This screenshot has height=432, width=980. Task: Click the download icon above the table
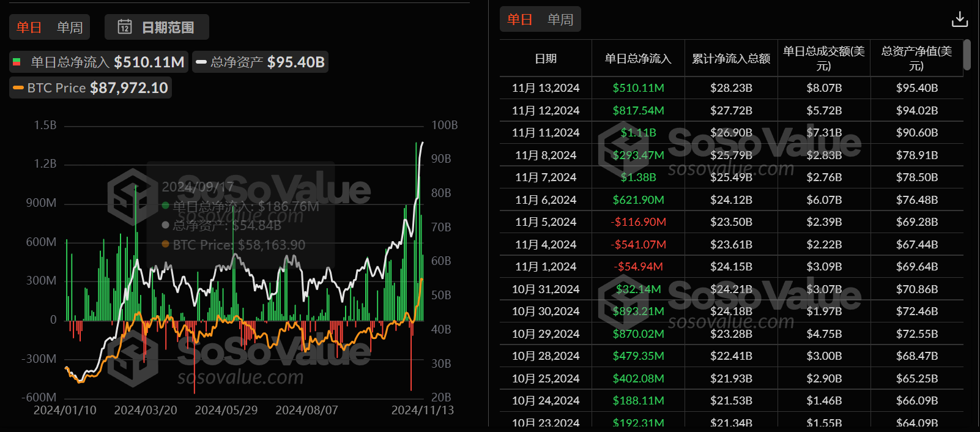pyautogui.click(x=959, y=20)
